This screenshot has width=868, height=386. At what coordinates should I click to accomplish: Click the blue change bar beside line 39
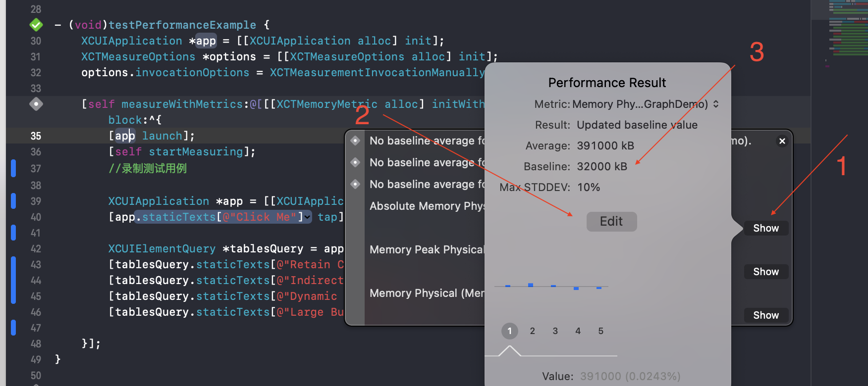[x=13, y=201]
